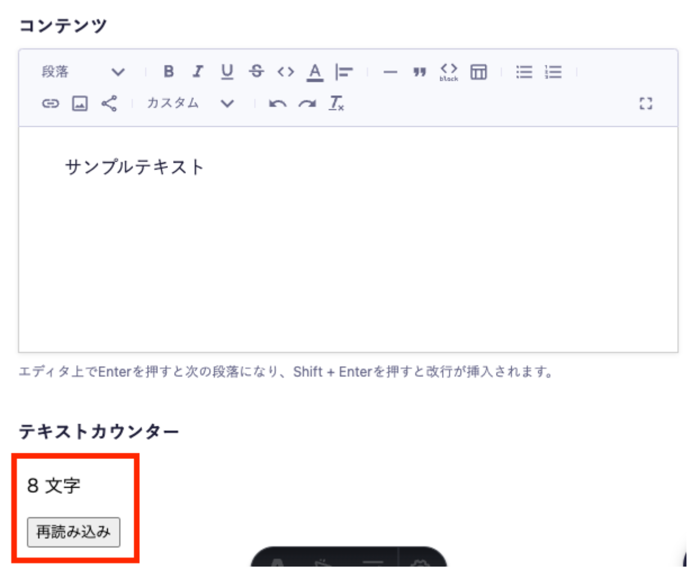
Task: Insert an image into the editor
Action: pyautogui.click(x=80, y=104)
